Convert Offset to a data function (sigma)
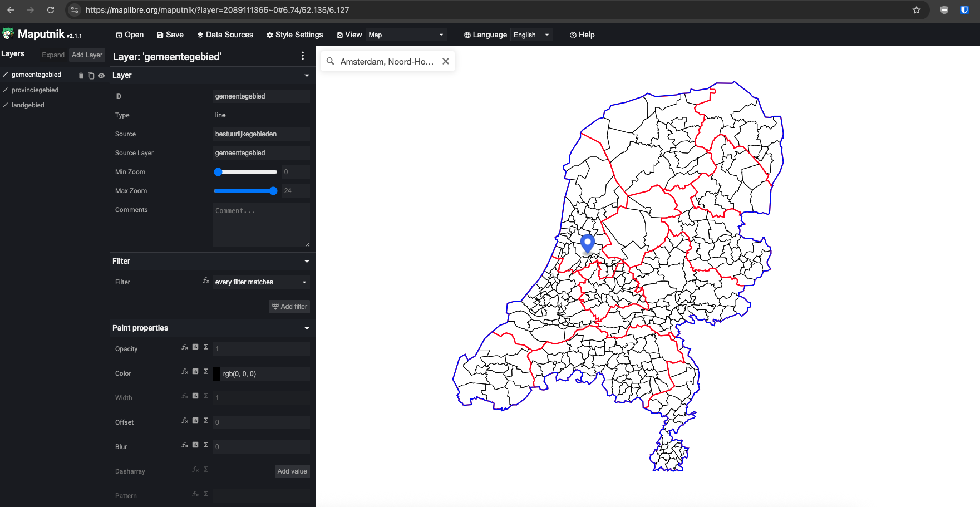The image size is (980, 507). click(206, 420)
